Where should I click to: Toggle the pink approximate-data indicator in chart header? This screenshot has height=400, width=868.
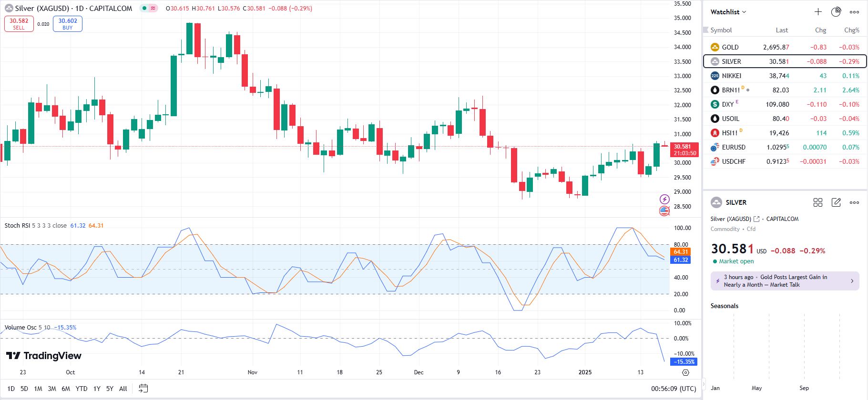153,8
